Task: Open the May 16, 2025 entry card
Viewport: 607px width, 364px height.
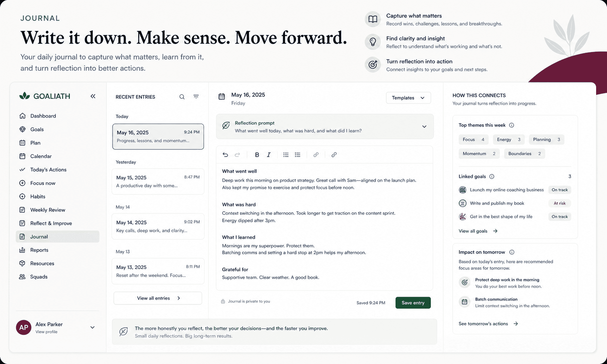Action: click(158, 137)
